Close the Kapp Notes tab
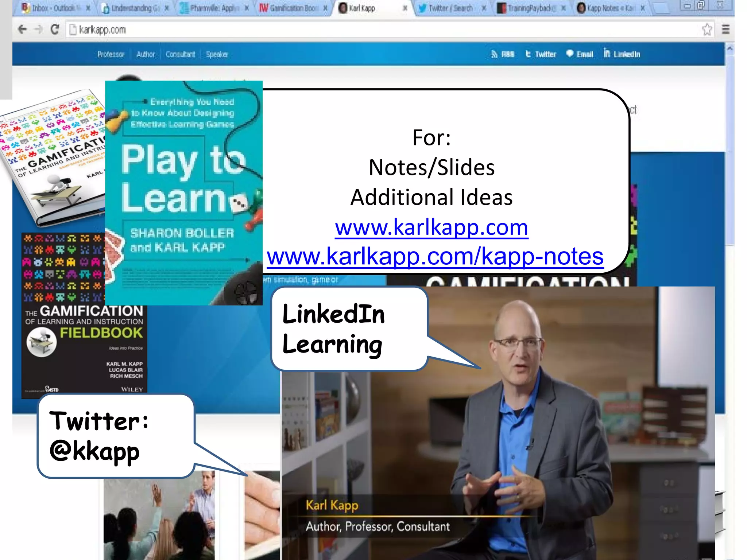747x560 pixels. [x=643, y=8]
